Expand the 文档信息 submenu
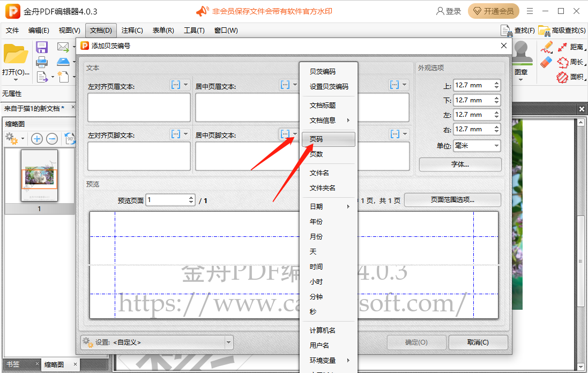The height and width of the screenshot is (373, 588). [329, 121]
